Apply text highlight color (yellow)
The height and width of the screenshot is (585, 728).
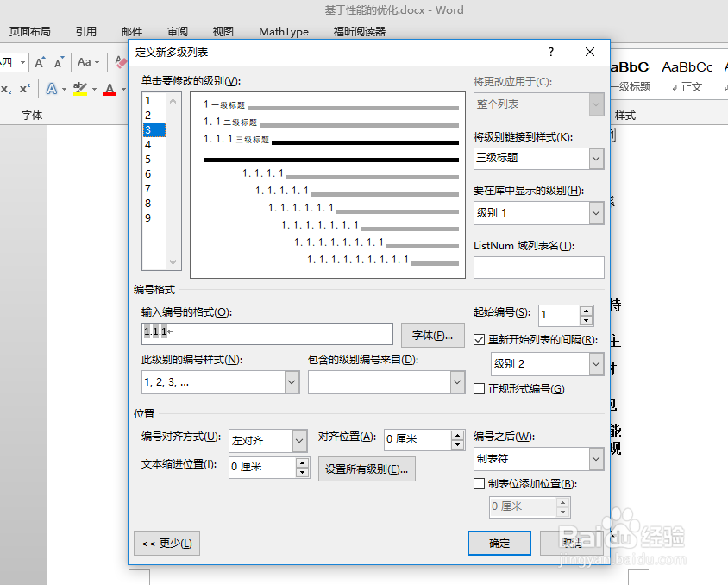(x=79, y=88)
